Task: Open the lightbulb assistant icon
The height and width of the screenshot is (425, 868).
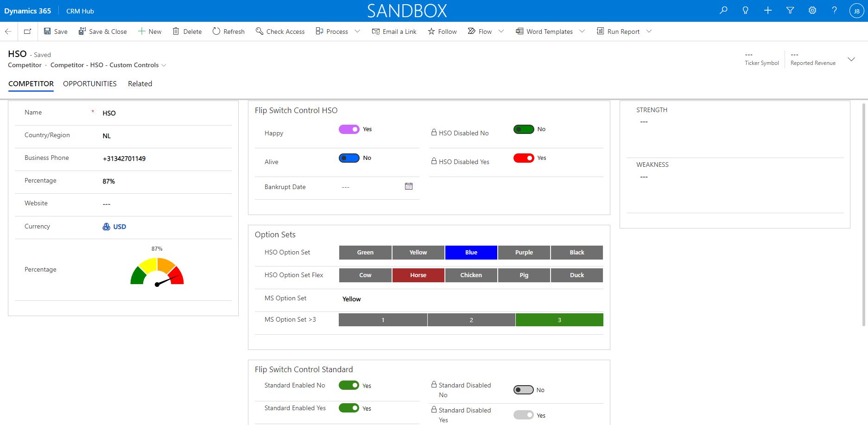Action: (x=745, y=10)
